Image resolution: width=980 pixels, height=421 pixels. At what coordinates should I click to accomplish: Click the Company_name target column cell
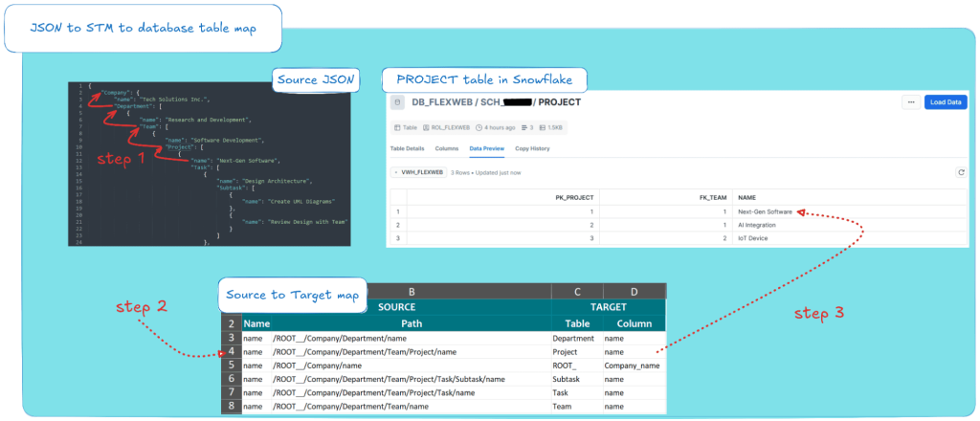tap(635, 366)
